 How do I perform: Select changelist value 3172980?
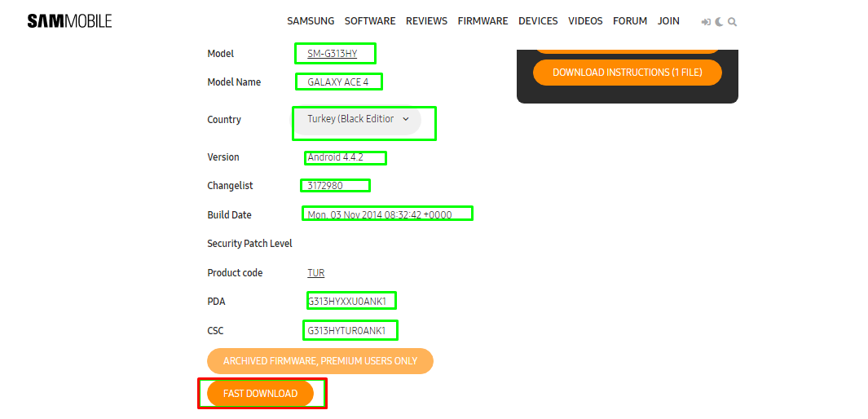[325, 186]
